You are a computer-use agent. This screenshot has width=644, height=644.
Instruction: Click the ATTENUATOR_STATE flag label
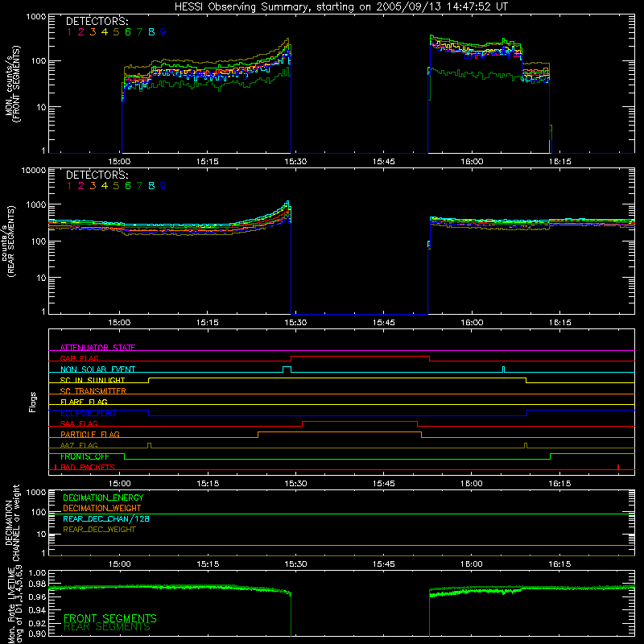[x=97, y=348]
